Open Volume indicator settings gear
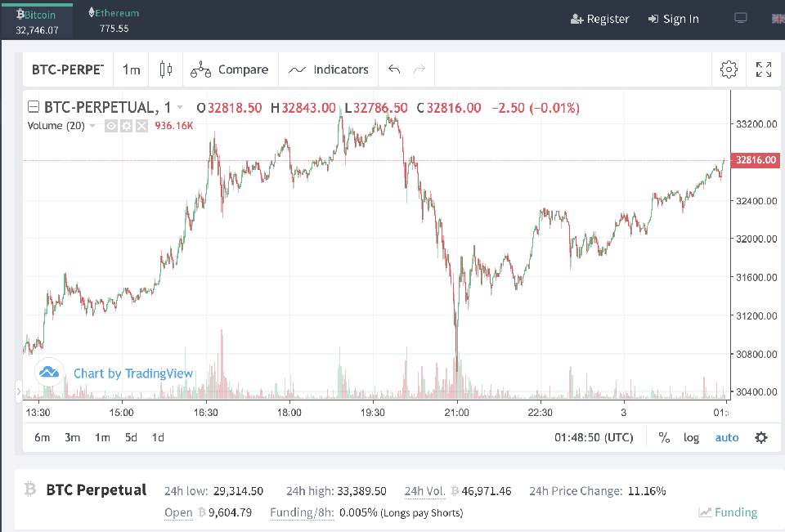The height and width of the screenshot is (532, 785). tap(126, 126)
